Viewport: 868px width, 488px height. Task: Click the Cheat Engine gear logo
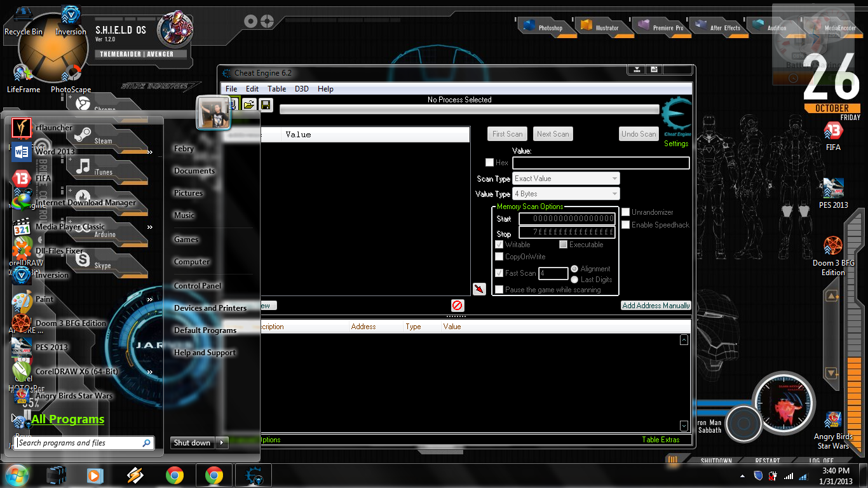pyautogui.click(x=676, y=117)
